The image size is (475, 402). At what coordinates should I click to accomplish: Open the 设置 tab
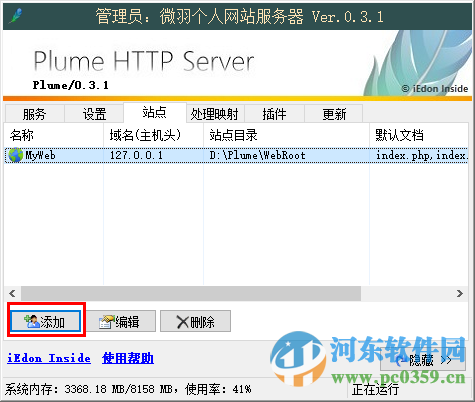tap(94, 114)
